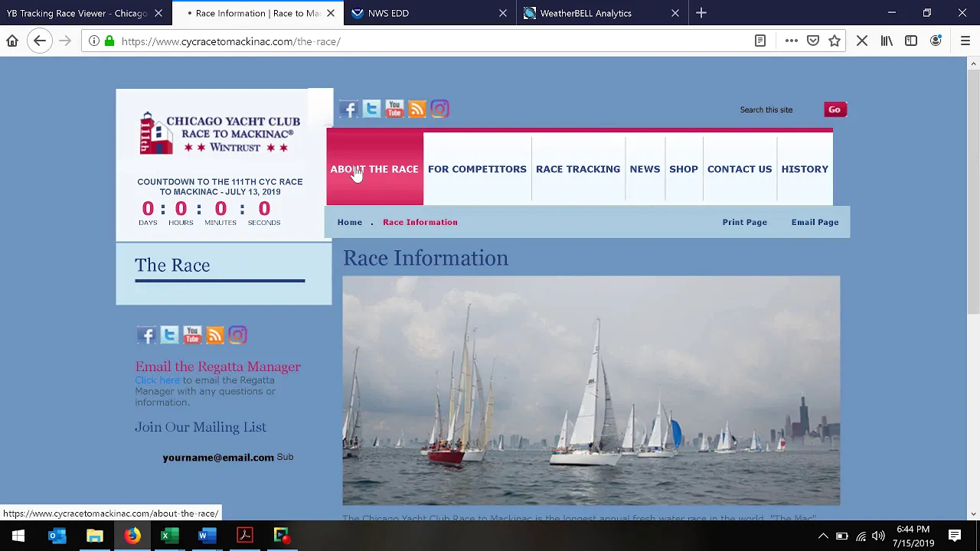This screenshot has height=551, width=980.
Task: Click the sailboats race photo
Action: [x=591, y=390]
